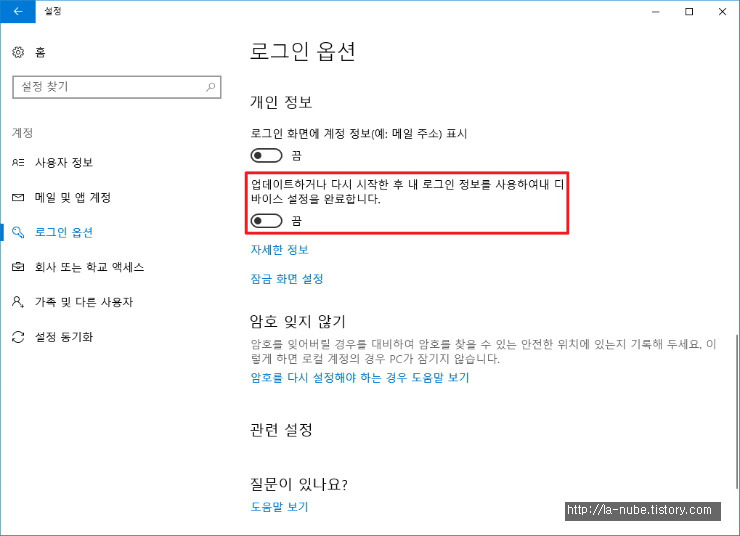Click the back arrow in title bar
Viewport: 740px width, 536px height.
click(18, 11)
